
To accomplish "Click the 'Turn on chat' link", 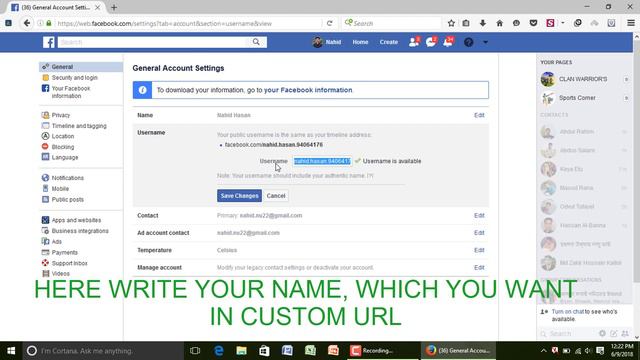I will coord(568,311).
